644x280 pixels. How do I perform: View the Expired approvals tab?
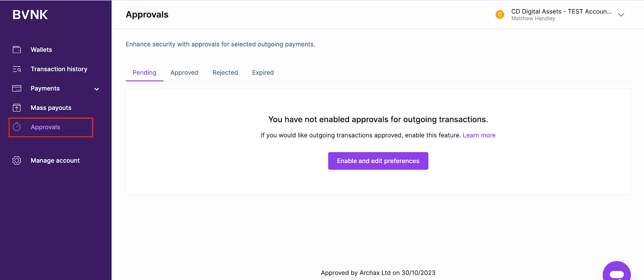coord(262,73)
